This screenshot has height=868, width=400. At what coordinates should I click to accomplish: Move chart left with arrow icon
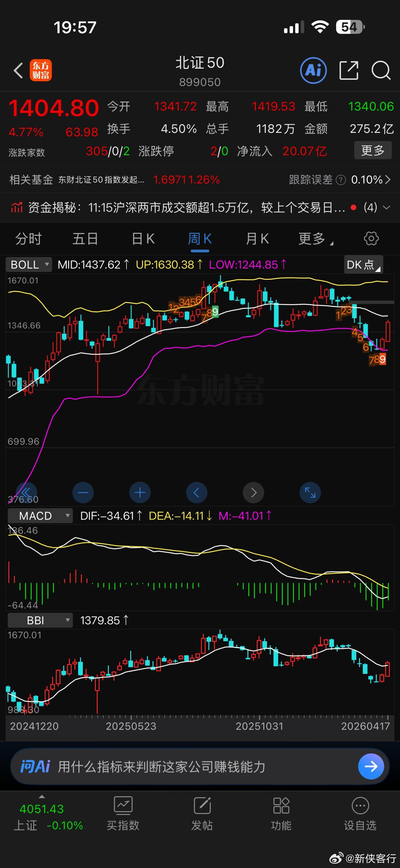click(x=197, y=493)
